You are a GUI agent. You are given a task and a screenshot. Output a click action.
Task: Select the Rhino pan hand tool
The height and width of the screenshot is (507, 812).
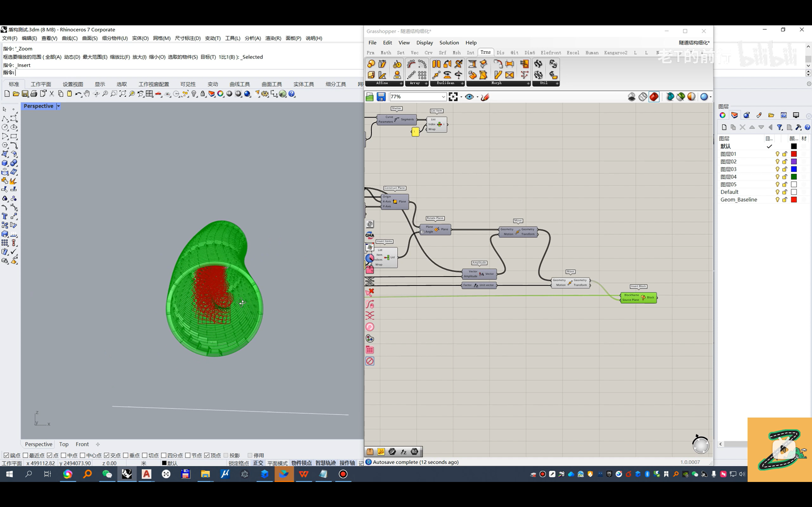pyautogui.click(x=87, y=94)
